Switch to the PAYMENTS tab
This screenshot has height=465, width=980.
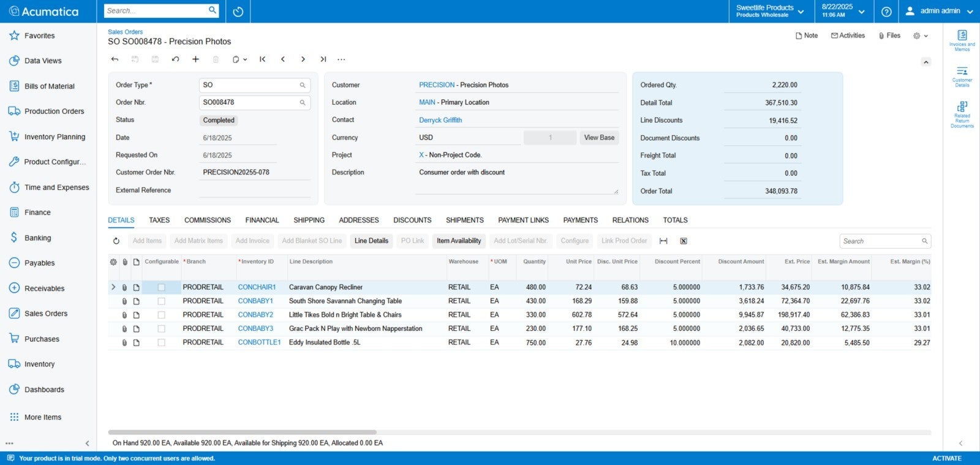[580, 220]
